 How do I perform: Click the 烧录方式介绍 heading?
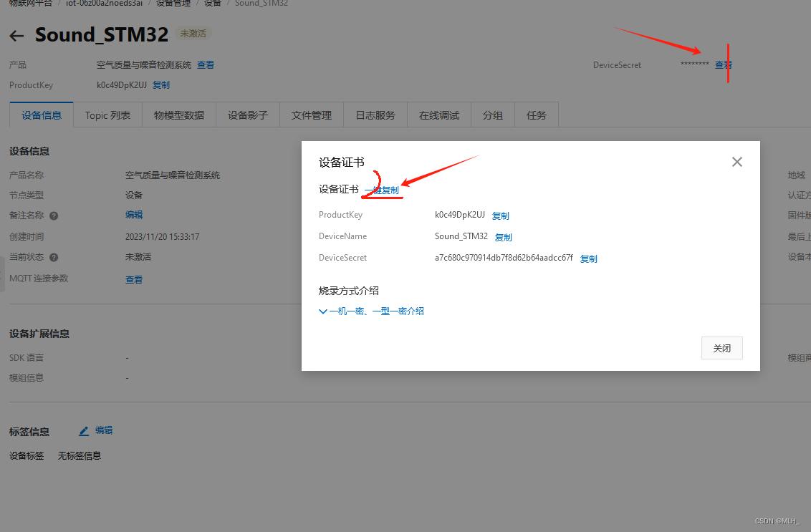349,291
